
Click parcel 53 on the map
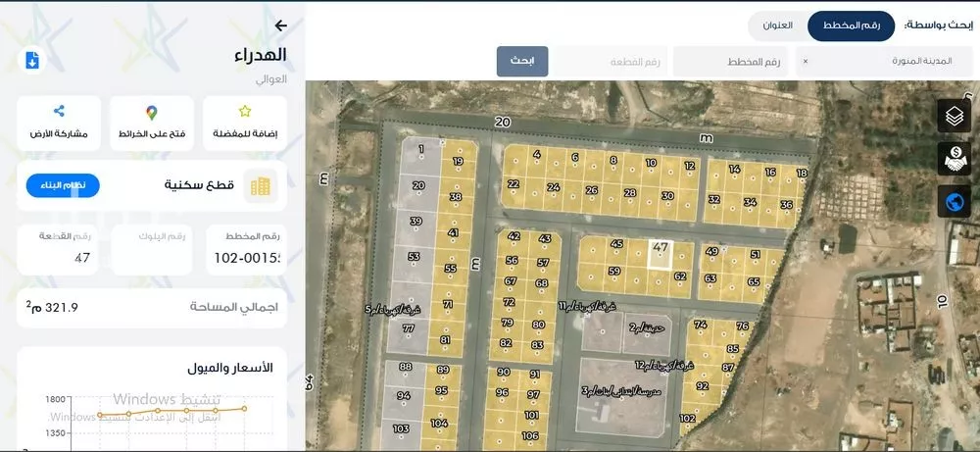click(414, 256)
